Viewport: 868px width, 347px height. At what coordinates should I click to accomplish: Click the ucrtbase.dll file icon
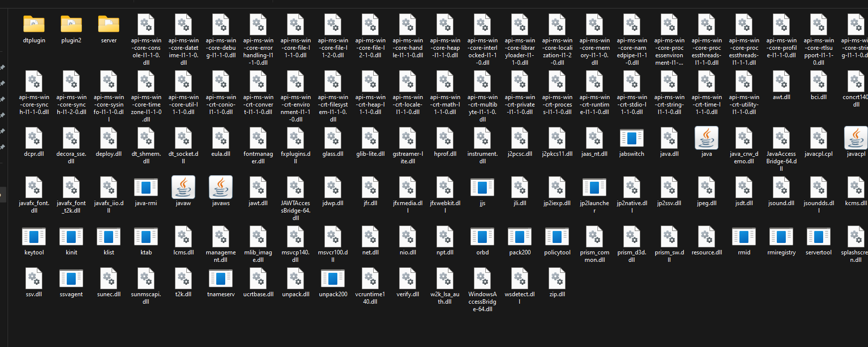[x=258, y=278]
